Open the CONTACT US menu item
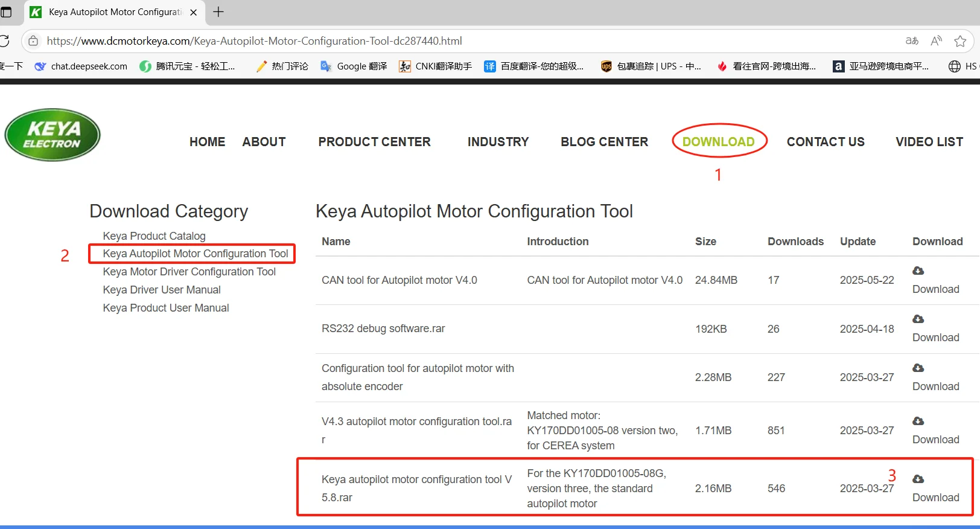This screenshot has width=980, height=529. coord(826,142)
